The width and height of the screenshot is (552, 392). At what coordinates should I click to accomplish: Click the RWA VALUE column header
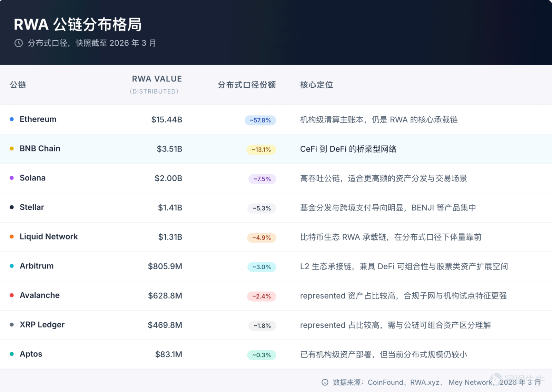[157, 79]
